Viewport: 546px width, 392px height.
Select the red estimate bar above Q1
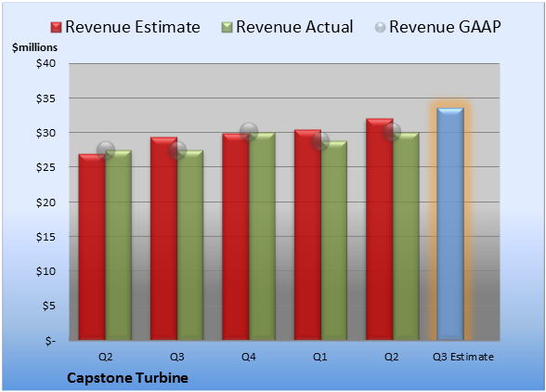coord(307,234)
